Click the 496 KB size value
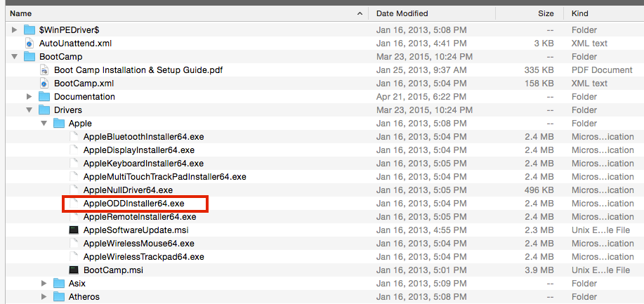 tap(539, 190)
